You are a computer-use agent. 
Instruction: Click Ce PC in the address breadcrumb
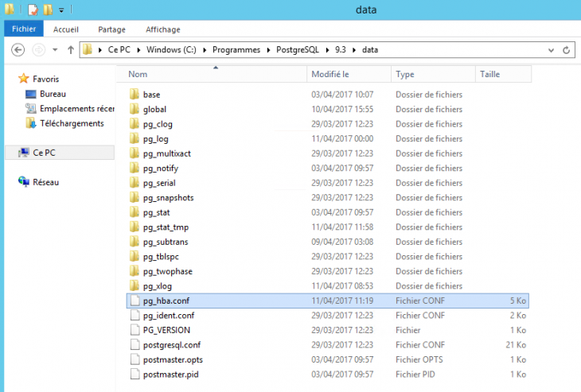(119, 49)
